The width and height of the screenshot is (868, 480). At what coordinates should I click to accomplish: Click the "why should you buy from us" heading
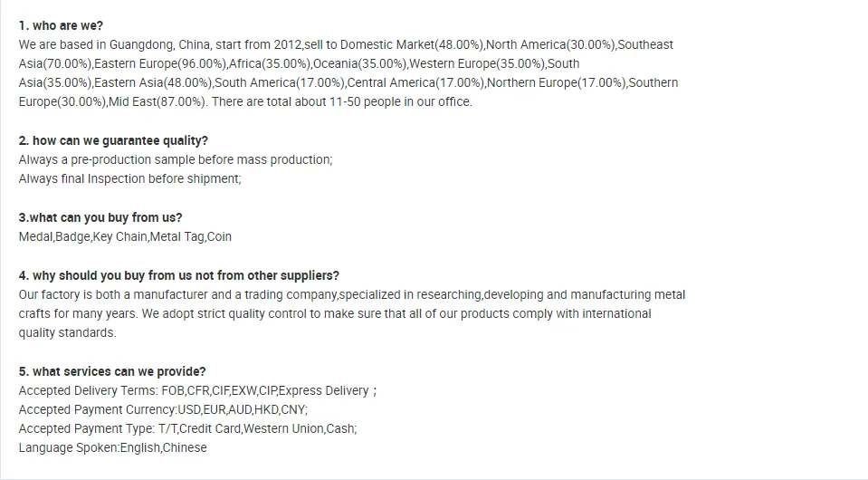point(178,275)
